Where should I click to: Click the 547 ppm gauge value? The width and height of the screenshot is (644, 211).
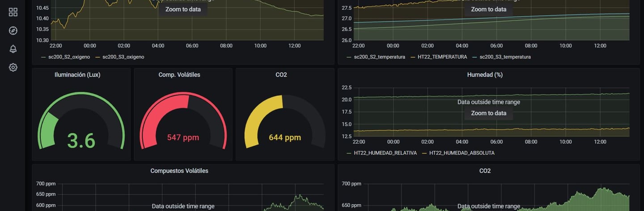183,138
